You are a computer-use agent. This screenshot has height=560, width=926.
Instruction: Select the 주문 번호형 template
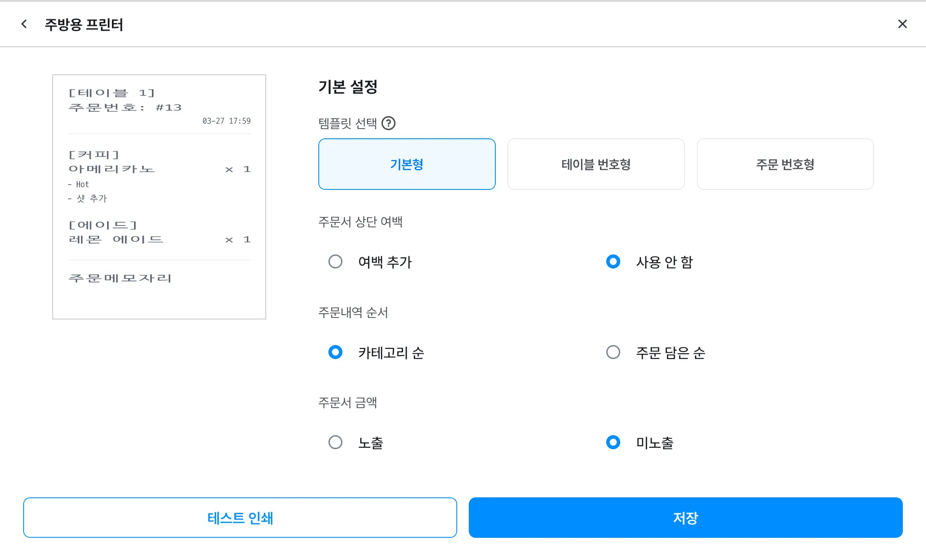coord(785,164)
